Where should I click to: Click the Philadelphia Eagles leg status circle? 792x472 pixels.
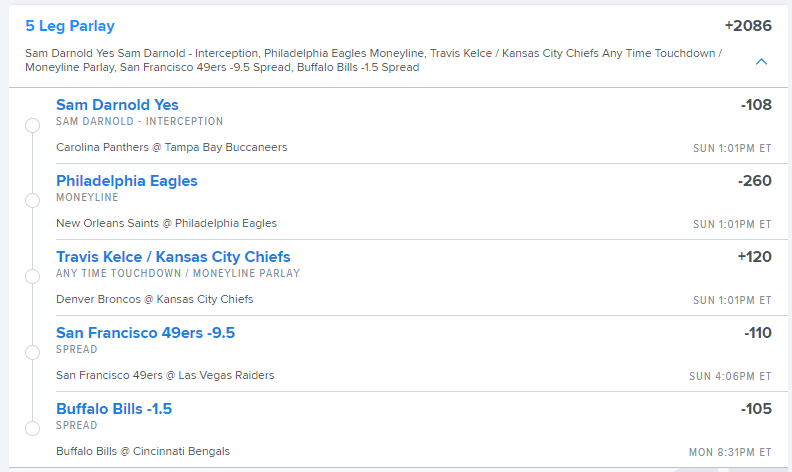click(x=32, y=201)
